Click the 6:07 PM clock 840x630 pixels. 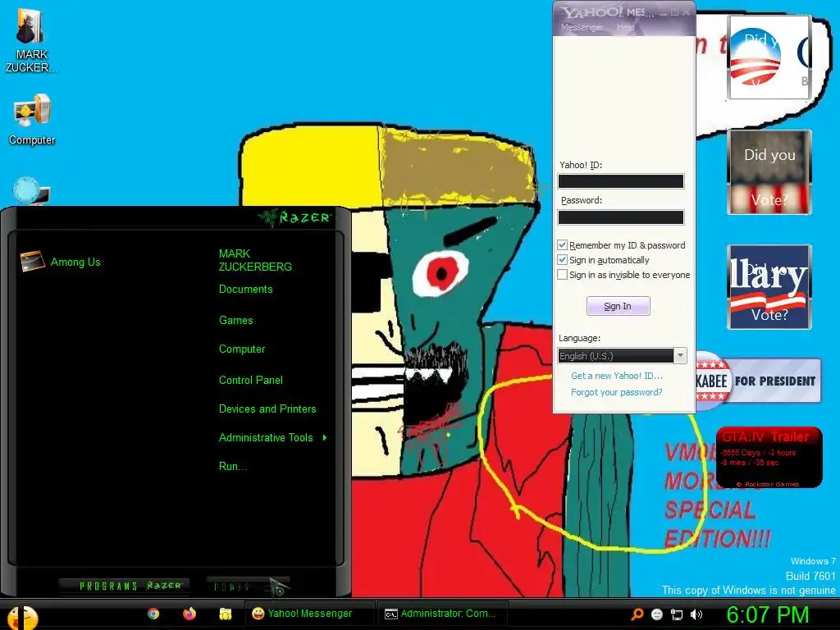(767, 615)
